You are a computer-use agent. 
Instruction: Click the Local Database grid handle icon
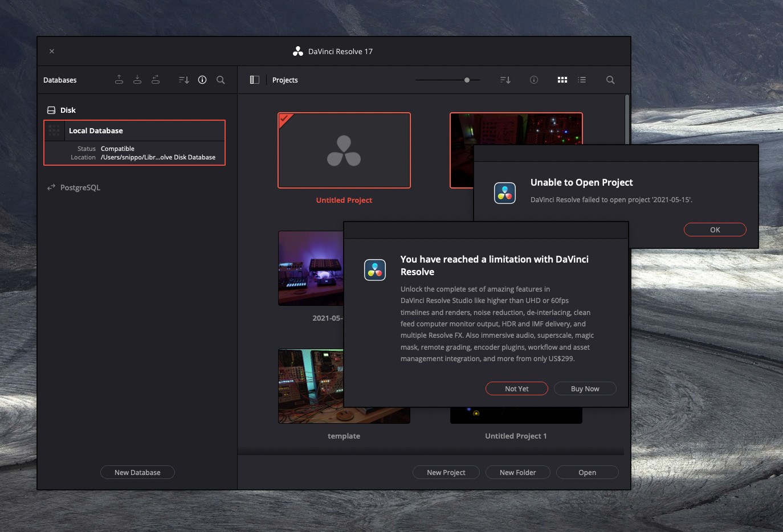click(54, 130)
